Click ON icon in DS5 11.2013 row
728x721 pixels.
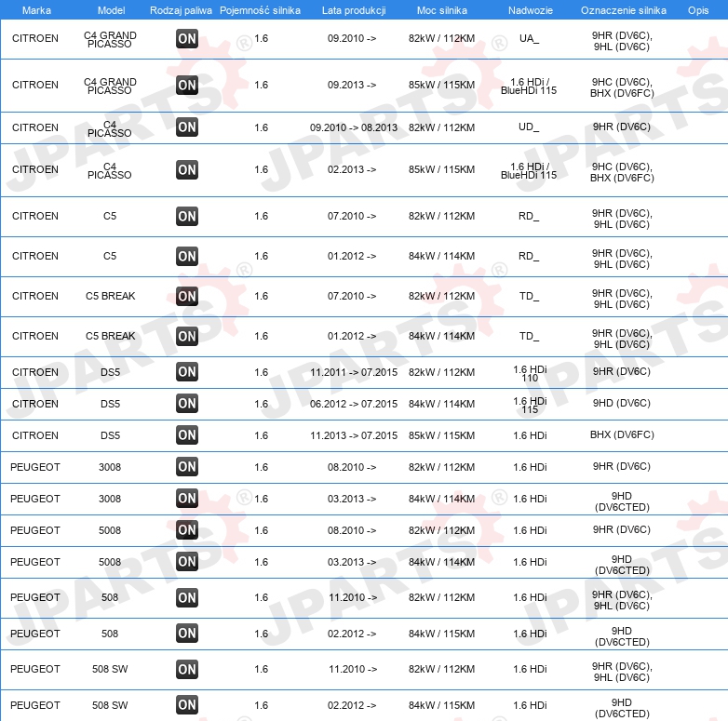(187, 434)
